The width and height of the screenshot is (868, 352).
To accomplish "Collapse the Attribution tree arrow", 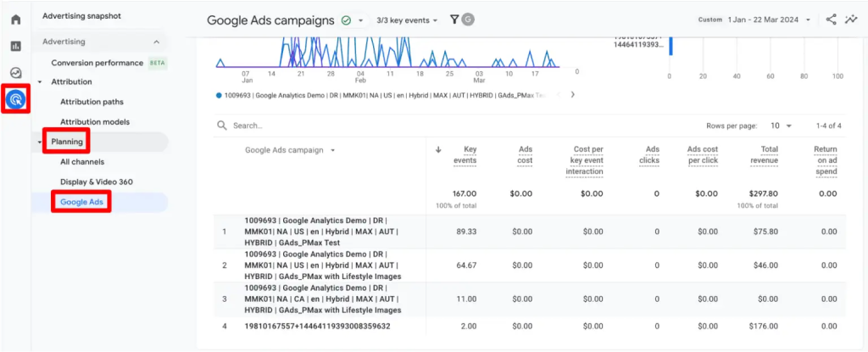I will (x=40, y=82).
